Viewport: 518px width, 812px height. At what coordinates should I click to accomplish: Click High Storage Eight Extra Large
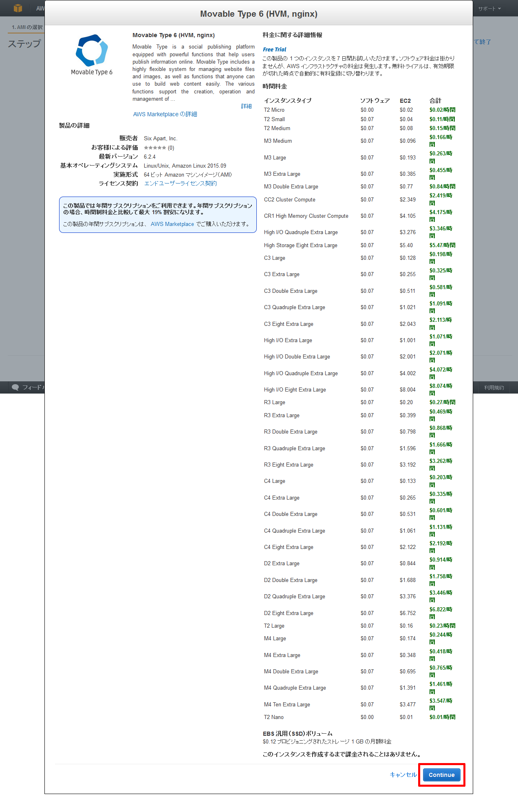pyautogui.click(x=301, y=246)
